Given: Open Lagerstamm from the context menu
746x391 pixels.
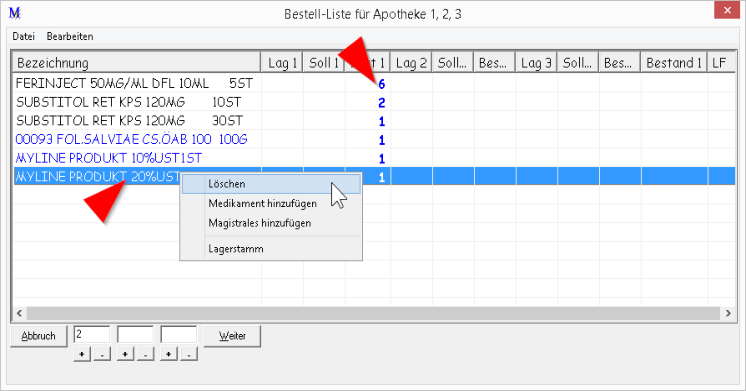Looking at the screenshot, I should pos(271,249).
